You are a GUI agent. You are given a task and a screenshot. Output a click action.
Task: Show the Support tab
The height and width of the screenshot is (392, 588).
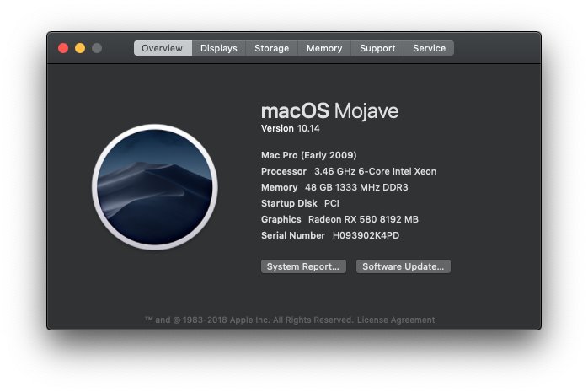[377, 48]
